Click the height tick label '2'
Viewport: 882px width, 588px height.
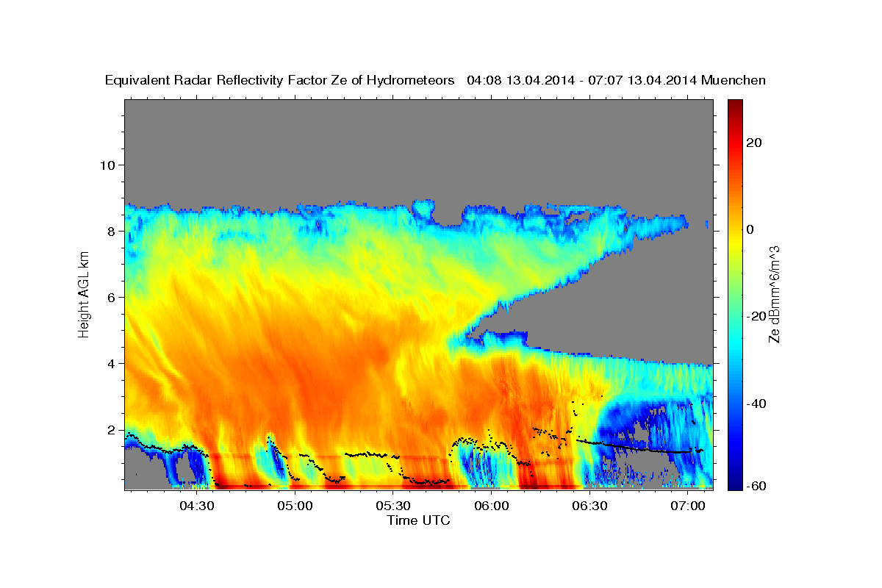click(110, 429)
